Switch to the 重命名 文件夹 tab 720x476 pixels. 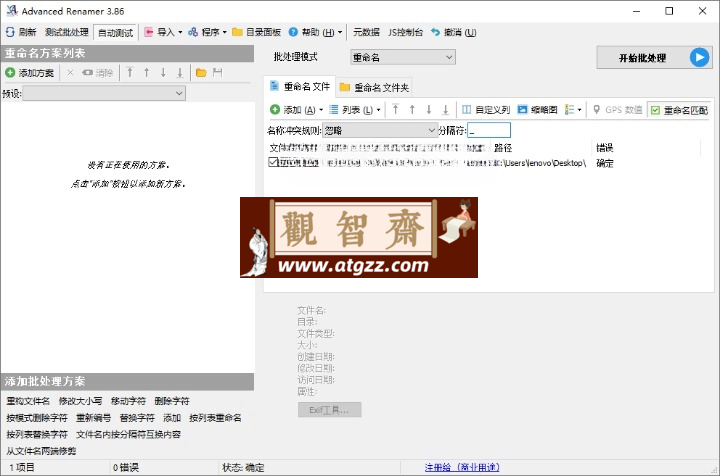coord(374,87)
